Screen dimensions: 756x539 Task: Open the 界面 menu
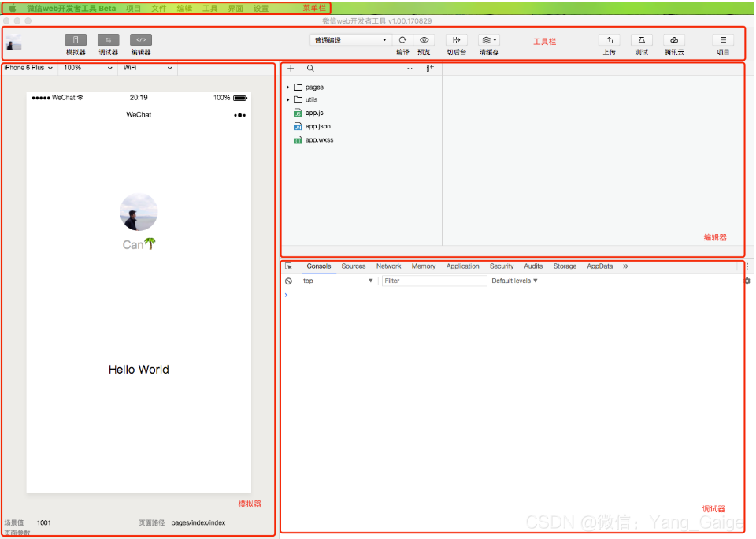235,8
